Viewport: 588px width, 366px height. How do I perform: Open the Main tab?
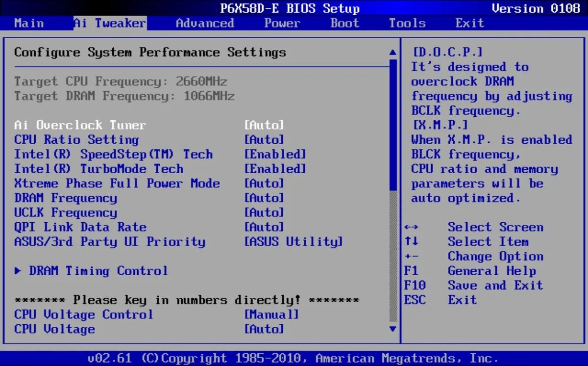[29, 23]
